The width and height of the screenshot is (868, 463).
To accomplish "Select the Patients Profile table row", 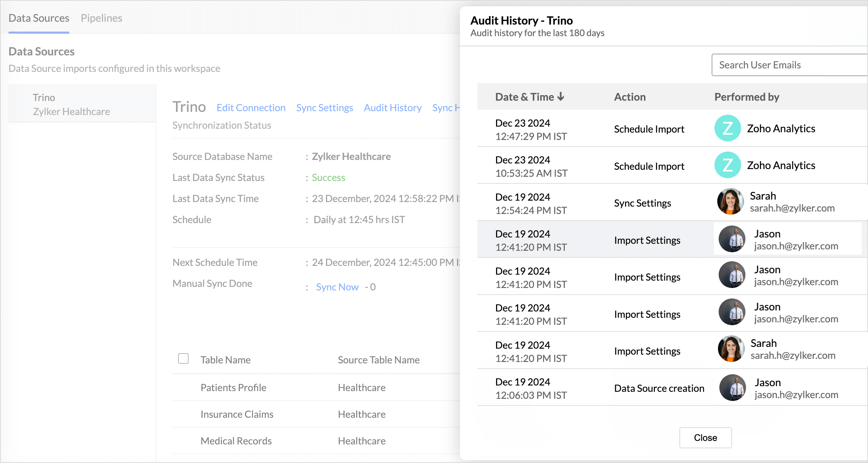I will [x=316, y=388].
